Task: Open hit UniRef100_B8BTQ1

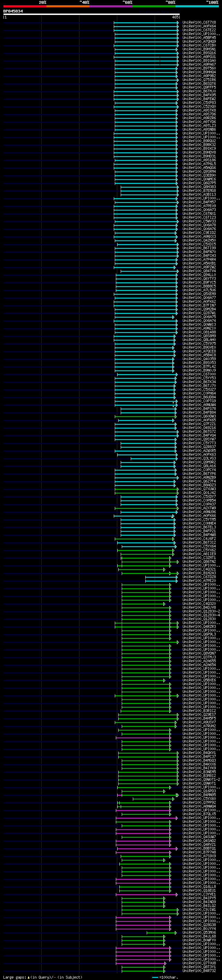Action: (x=199, y=848)
